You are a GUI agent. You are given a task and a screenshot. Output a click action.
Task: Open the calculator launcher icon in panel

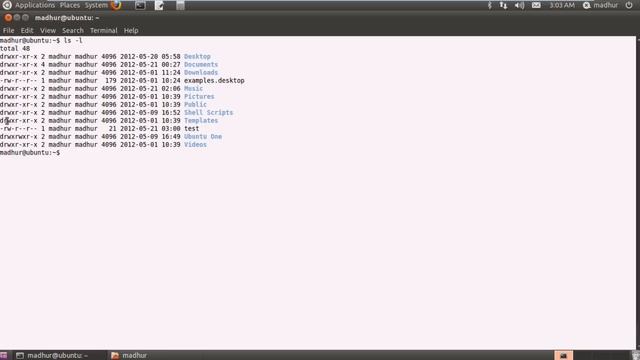pyautogui.click(x=180, y=5)
